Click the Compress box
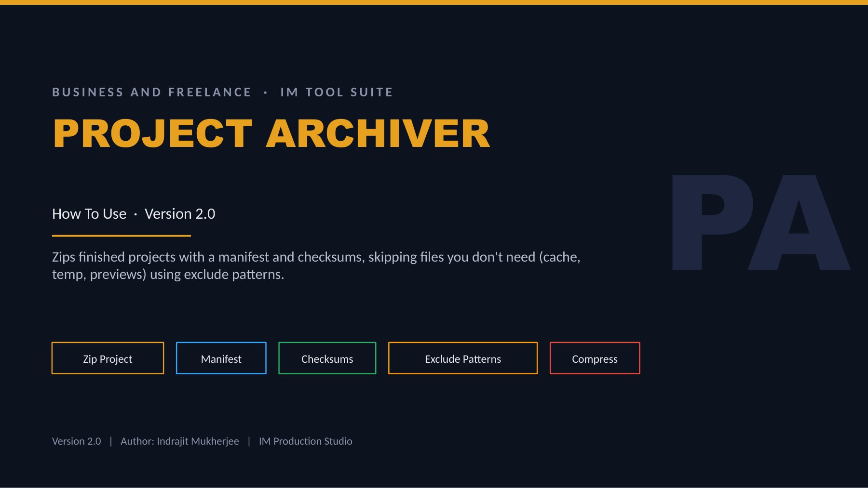 click(x=595, y=358)
